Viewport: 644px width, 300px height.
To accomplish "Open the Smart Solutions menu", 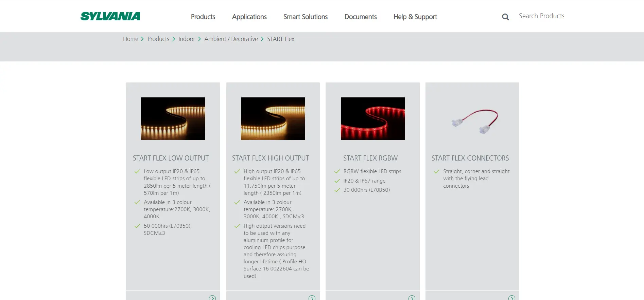I will [306, 17].
